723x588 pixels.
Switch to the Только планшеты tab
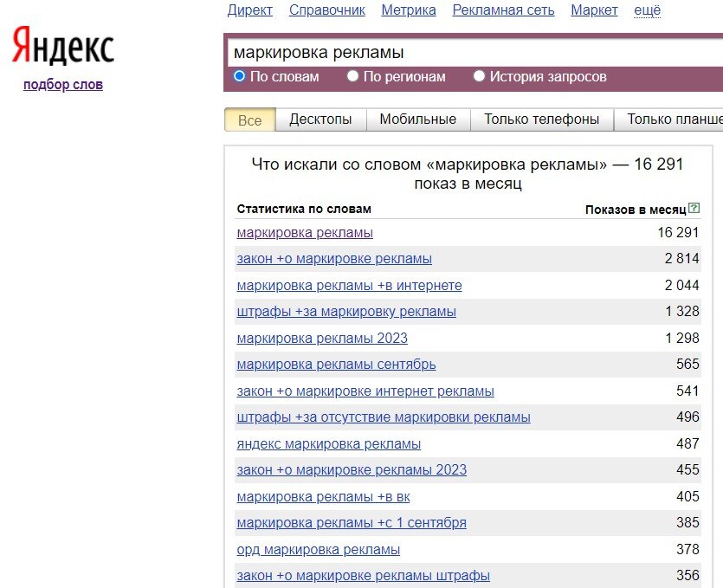668,120
